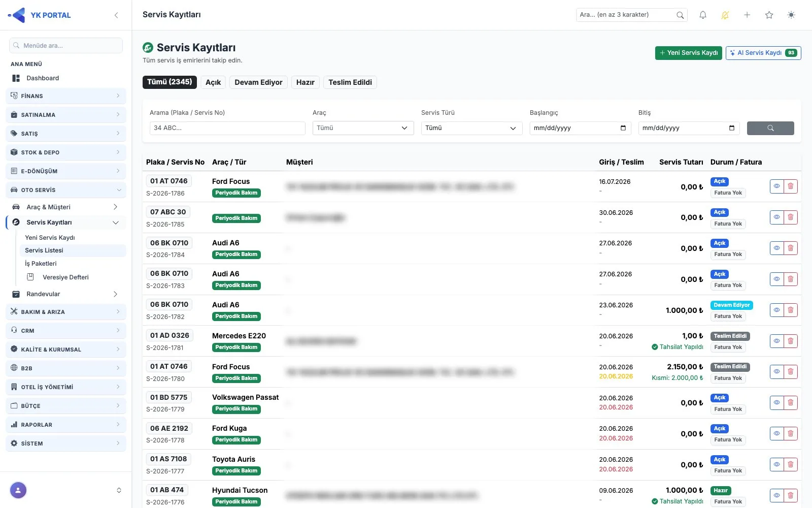Click the gray filter search button
The height and width of the screenshot is (508, 812).
(770, 128)
